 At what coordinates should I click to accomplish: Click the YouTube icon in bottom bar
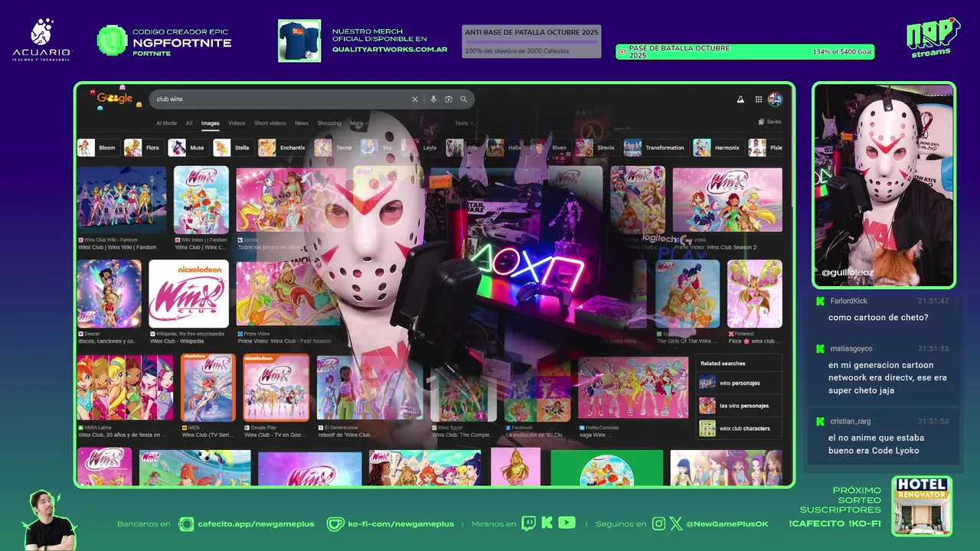click(567, 523)
